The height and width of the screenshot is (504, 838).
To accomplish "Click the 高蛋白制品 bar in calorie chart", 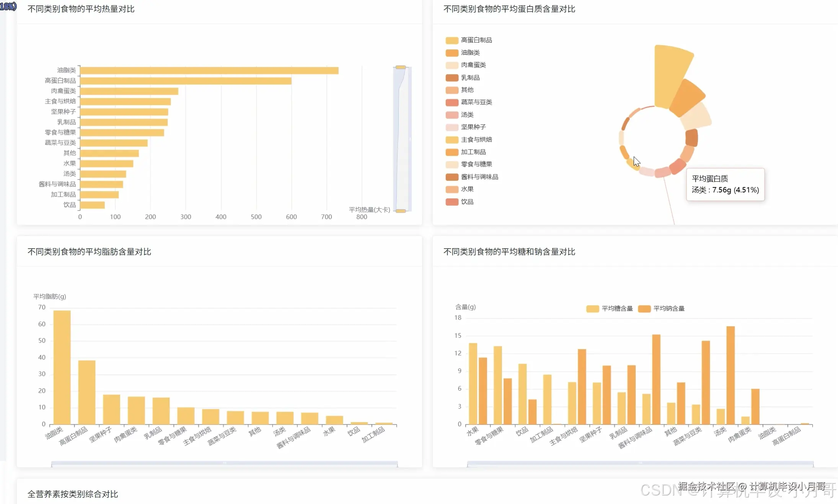I will (186, 81).
